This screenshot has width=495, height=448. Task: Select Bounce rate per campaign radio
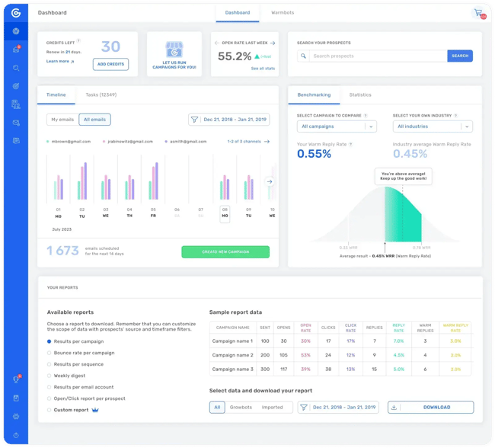(x=49, y=353)
